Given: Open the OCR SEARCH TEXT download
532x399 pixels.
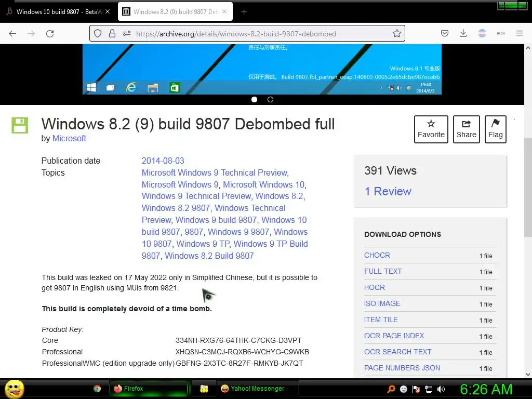Looking at the screenshot, I should point(397,352).
